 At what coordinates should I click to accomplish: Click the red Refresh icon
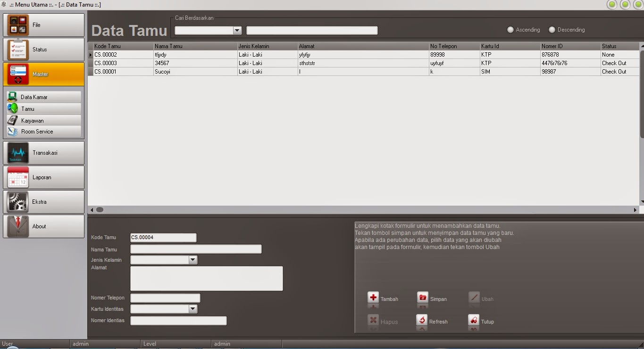pyautogui.click(x=423, y=321)
